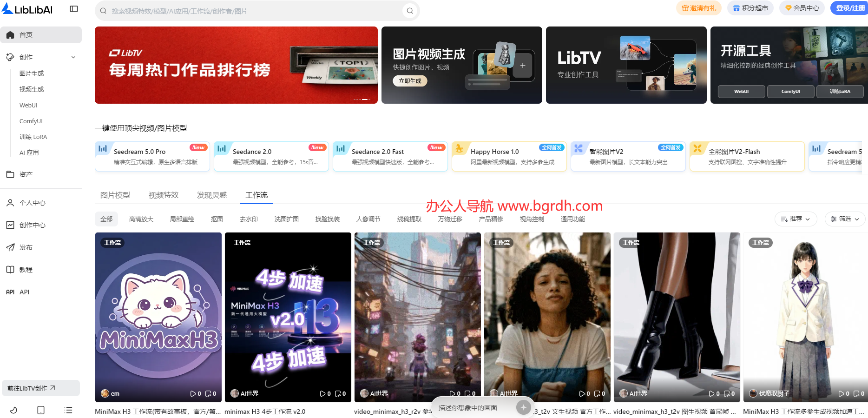This screenshot has height=418, width=868.
Task: Open 每周热门作品排行榜 banner
Action: pos(236,65)
